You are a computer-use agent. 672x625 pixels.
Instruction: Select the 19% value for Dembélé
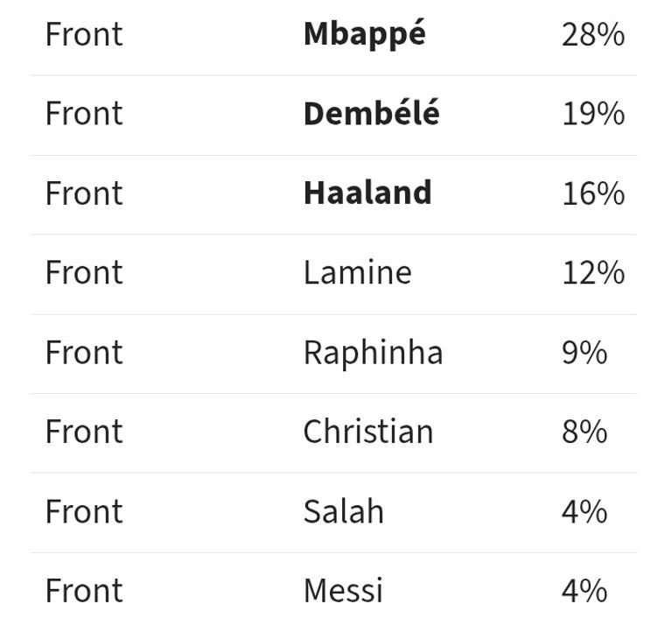pyautogui.click(x=593, y=114)
